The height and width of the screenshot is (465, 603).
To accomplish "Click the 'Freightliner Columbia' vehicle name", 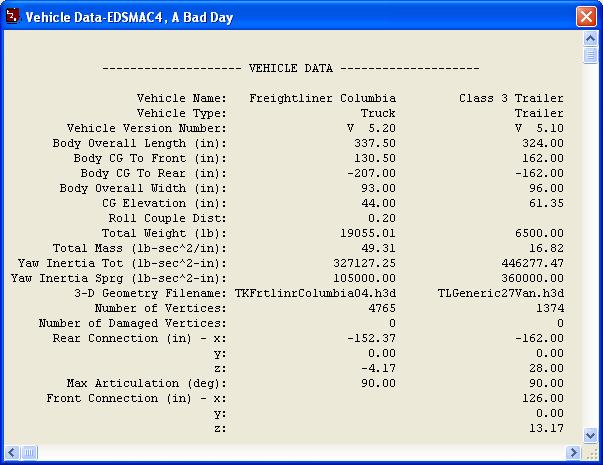I will pyautogui.click(x=322, y=98).
